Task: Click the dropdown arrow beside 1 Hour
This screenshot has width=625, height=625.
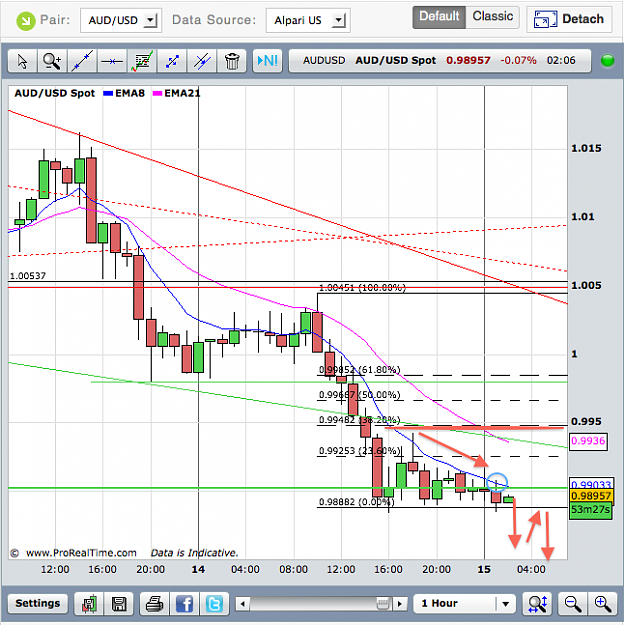Action: tap(505, 604)
